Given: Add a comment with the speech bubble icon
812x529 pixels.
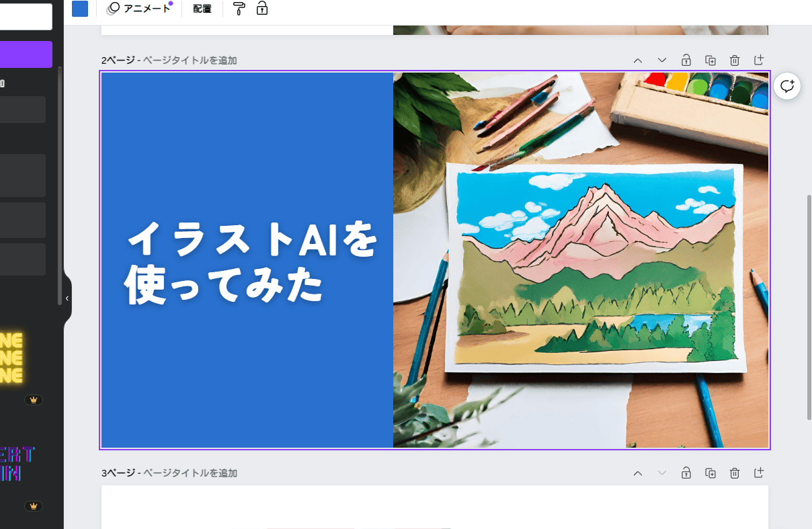Looking at the screenshot, I should pyautogui.click(x=788, y=86).
